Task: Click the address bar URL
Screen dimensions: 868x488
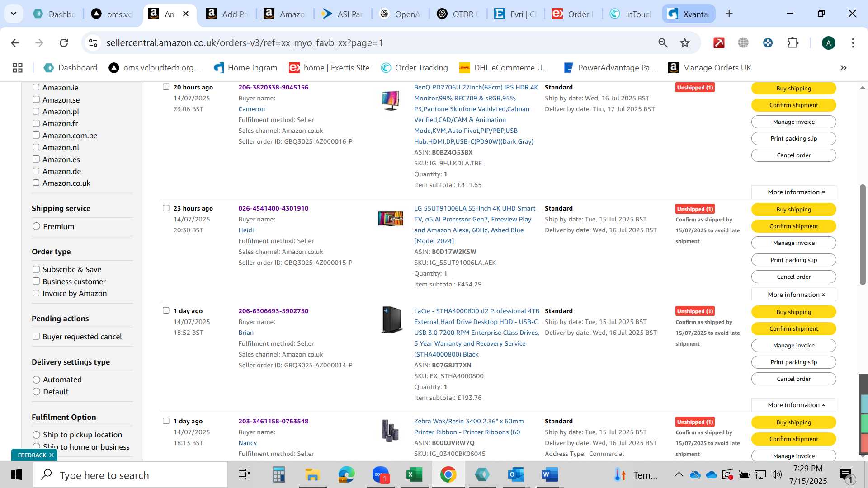Action: point(245,43)
